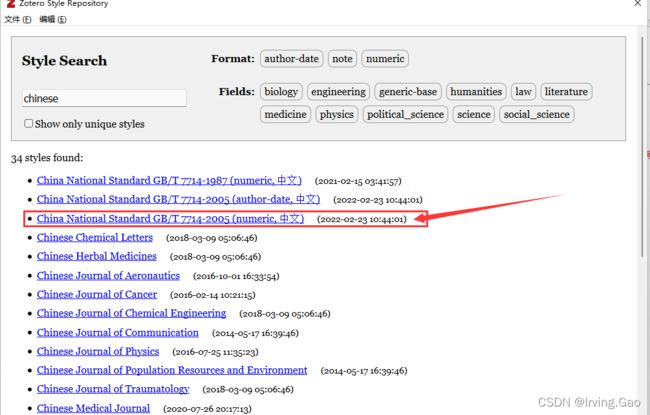Click timestamp (2016-10-01 16:33:54)
Image resolution: width=650 pixels, height=415 pixels.
236,277
